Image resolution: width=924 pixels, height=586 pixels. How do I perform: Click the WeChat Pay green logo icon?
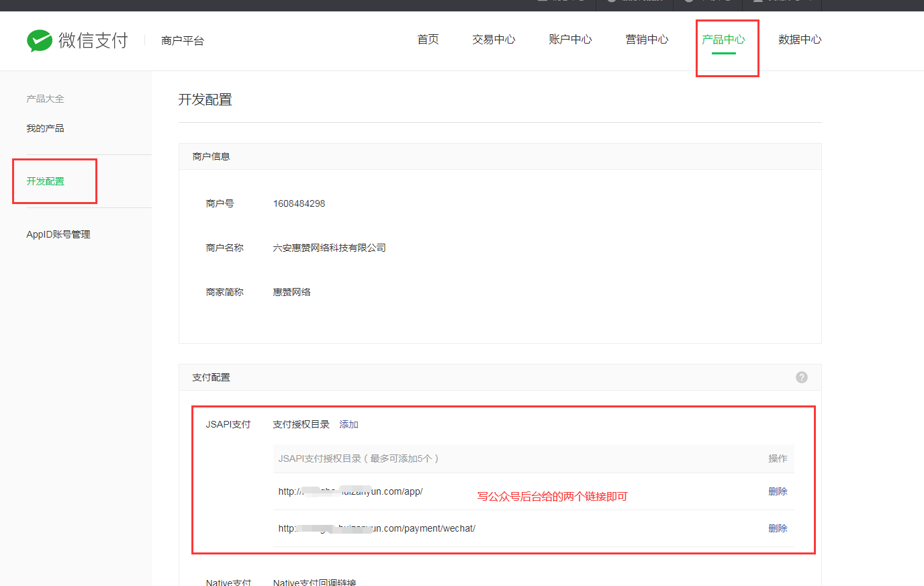pyautogui.click(x=40, y=40)
